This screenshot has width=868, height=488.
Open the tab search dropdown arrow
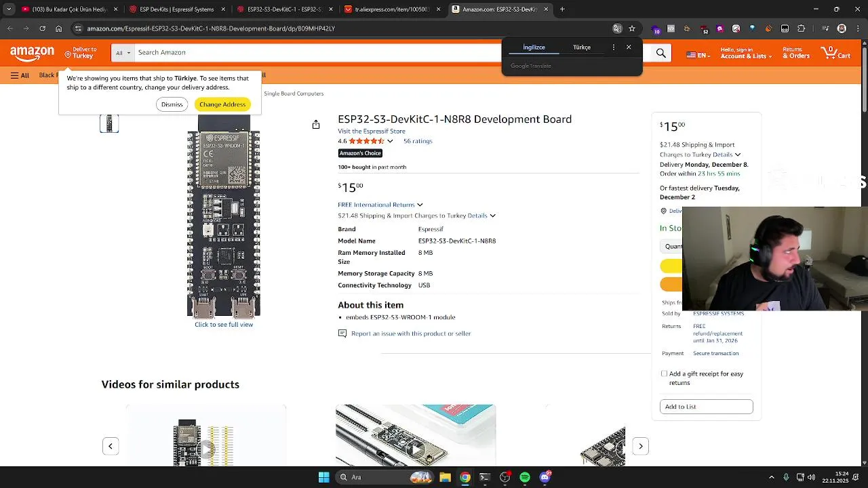coord(9,9)
